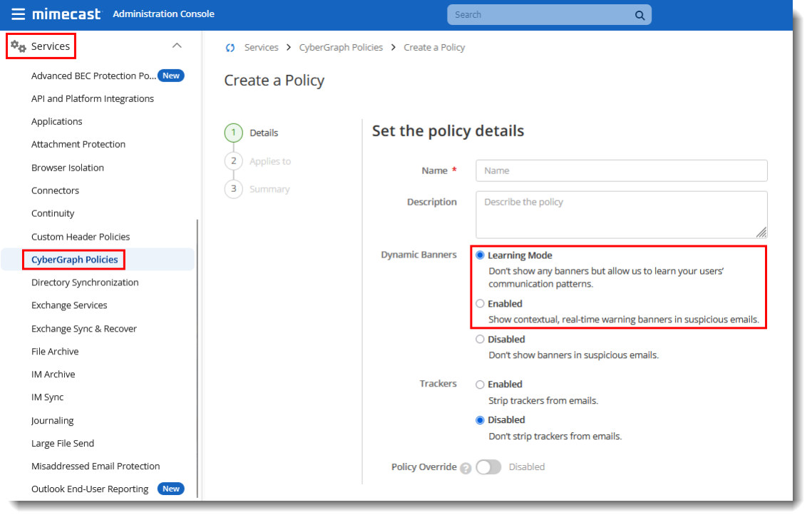
Task: Open Directory Synchronization
Action: [x=85, y=282]
